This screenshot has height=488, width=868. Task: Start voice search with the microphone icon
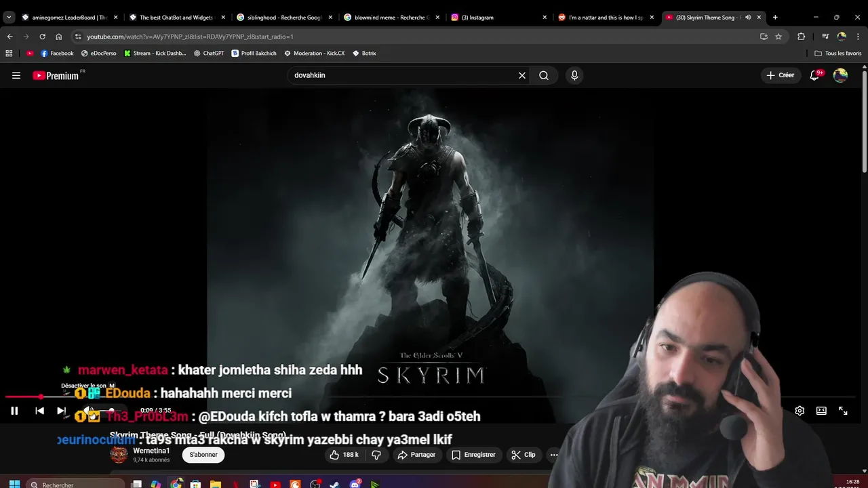click(574, 75)
